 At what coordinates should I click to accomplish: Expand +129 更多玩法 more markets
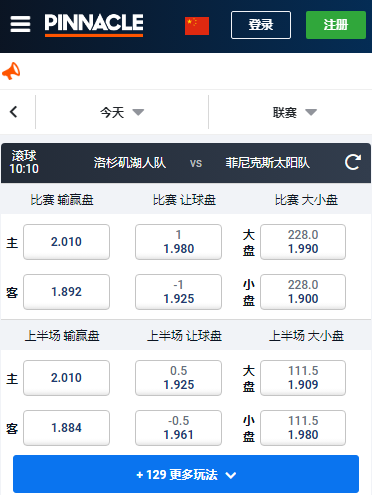186,474
